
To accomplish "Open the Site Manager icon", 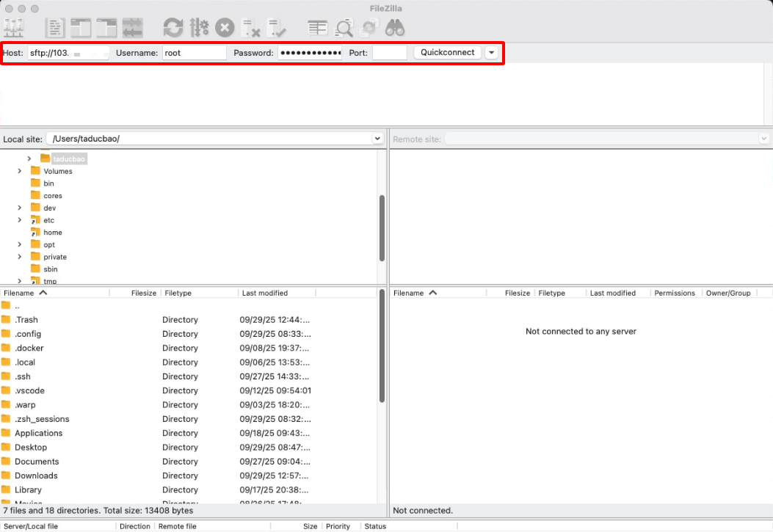I will 13,28.
